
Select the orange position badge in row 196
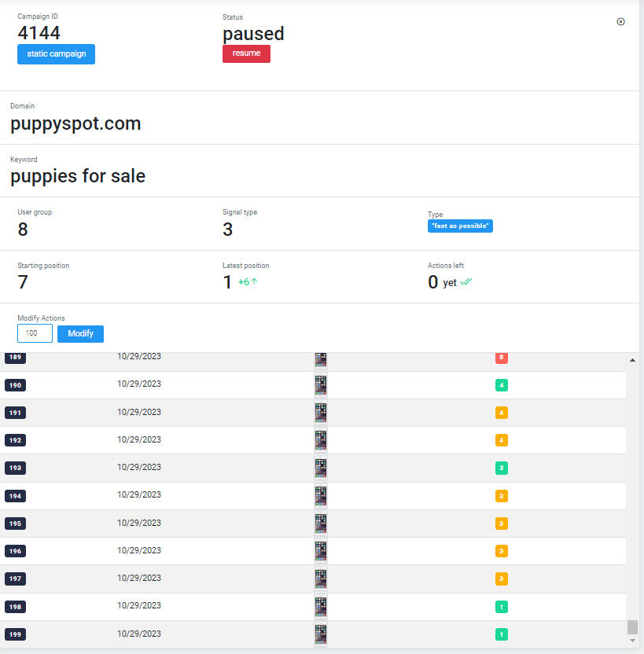[x=502, y=551]
